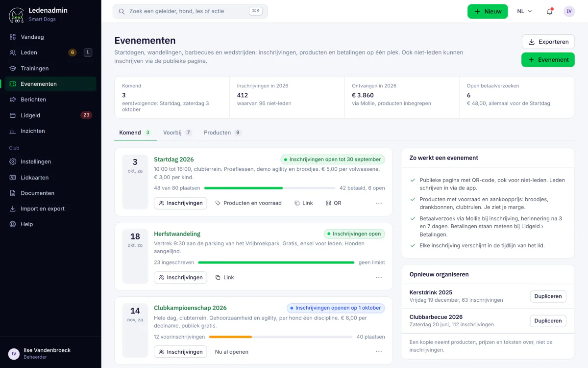Open the Herfstwandeling event title

coord(177,234)
